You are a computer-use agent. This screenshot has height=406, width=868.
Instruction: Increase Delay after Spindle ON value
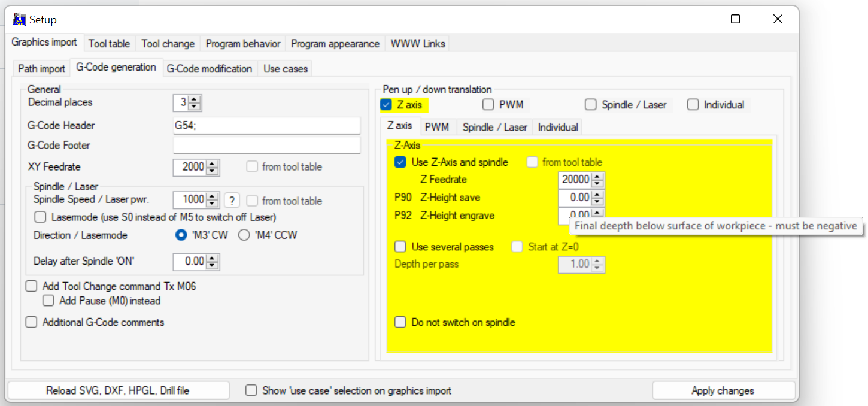pos(212,258)
